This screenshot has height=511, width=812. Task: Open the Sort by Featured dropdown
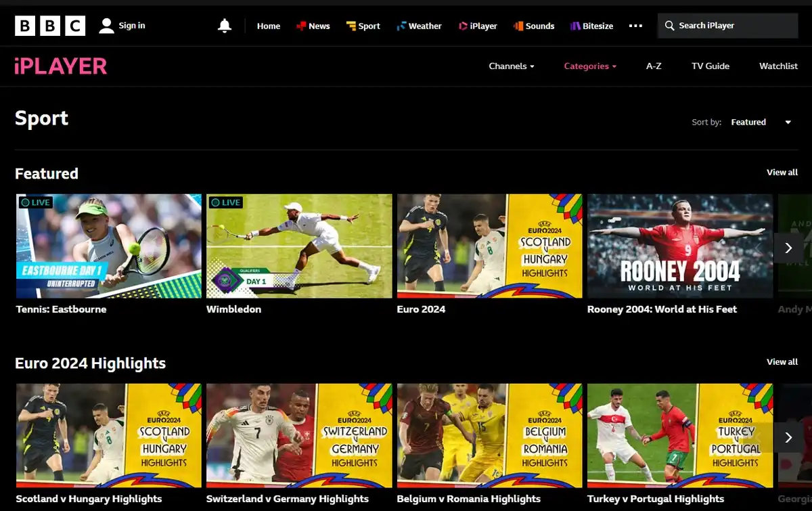click(x=761, y=122)
